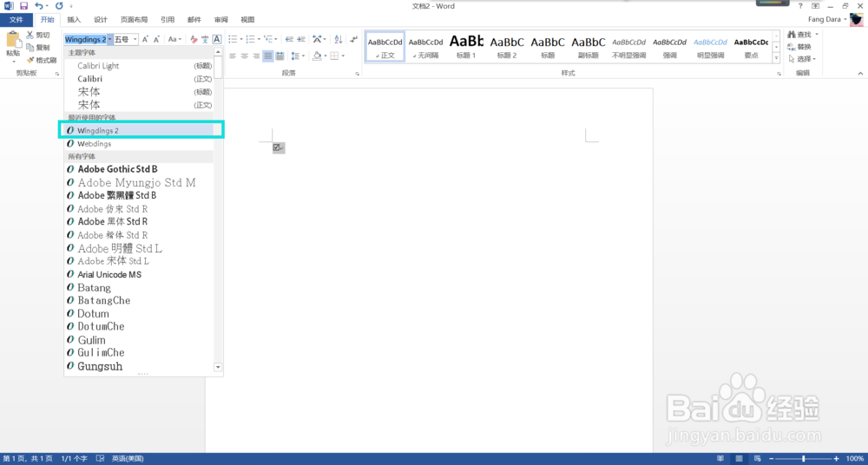868x465 pixels.
Task: Toggle justified alignment
Action: pyautogui.click(x=268, y=56)
